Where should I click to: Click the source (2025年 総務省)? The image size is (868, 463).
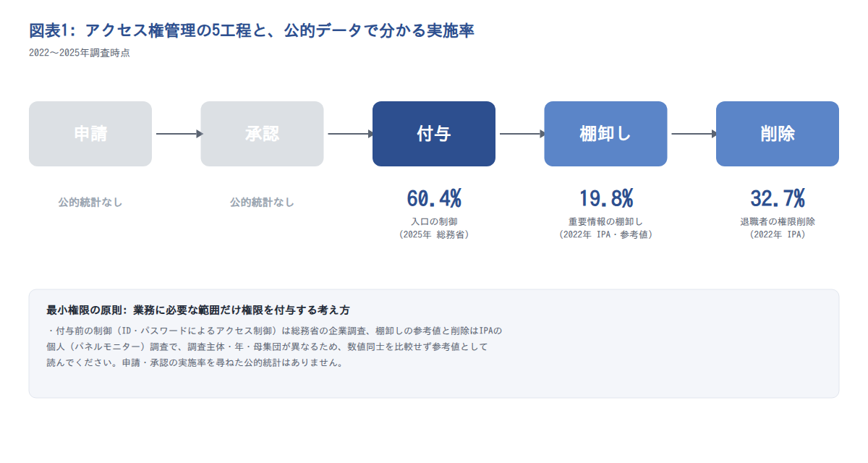pos(434,234)
